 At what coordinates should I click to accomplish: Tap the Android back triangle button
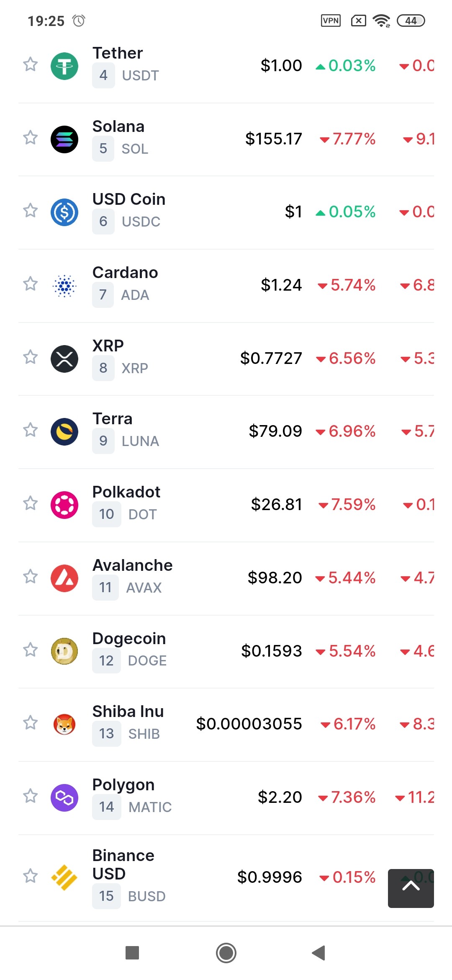pyautogui.click(x=318, y=953)
